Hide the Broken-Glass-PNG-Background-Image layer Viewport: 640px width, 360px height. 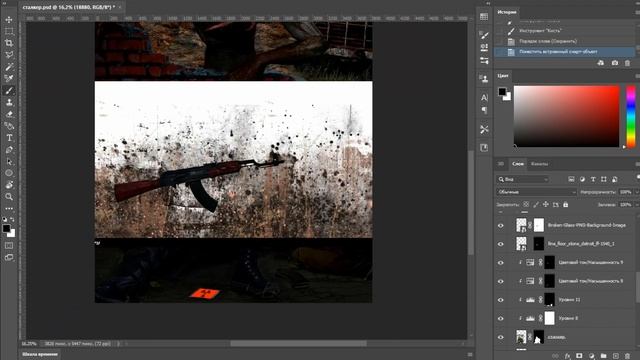tap(501, 225)
